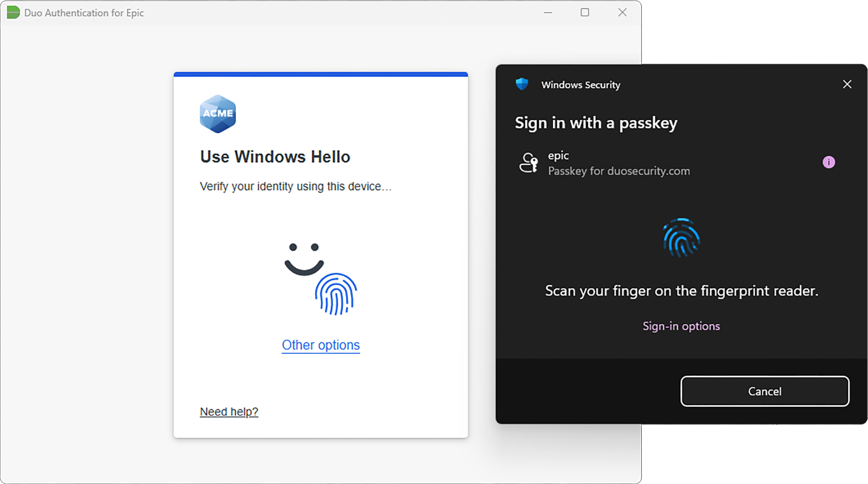Click Verify your identity instruction text
868x484 pixels.
295,186
